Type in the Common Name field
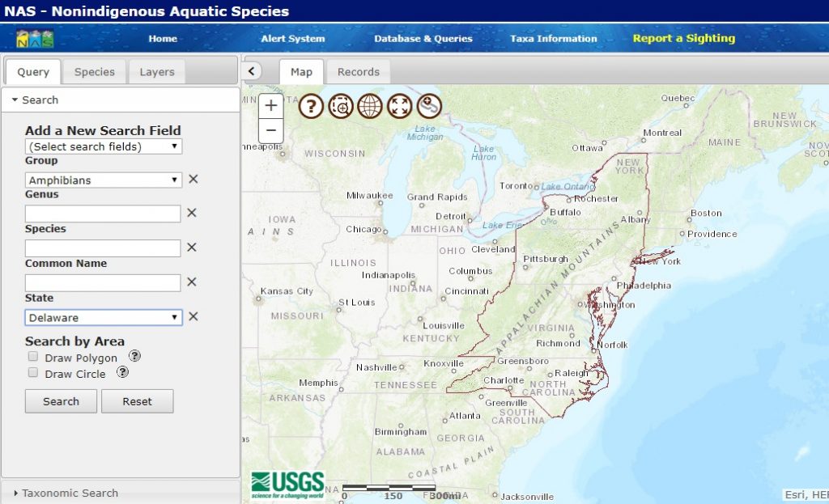The image size is (829, 504). [103, 282]
